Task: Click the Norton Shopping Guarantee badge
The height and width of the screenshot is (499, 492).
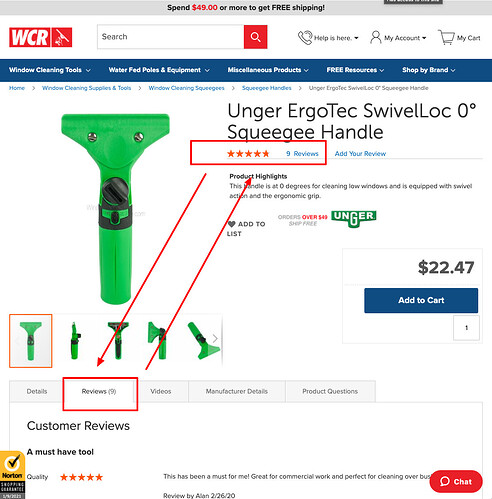Action: [12, 475]
